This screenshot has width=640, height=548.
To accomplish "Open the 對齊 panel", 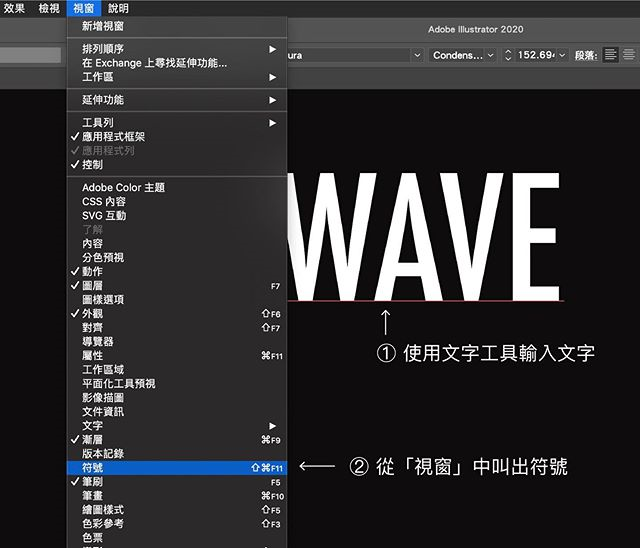I will pos(177,327).
